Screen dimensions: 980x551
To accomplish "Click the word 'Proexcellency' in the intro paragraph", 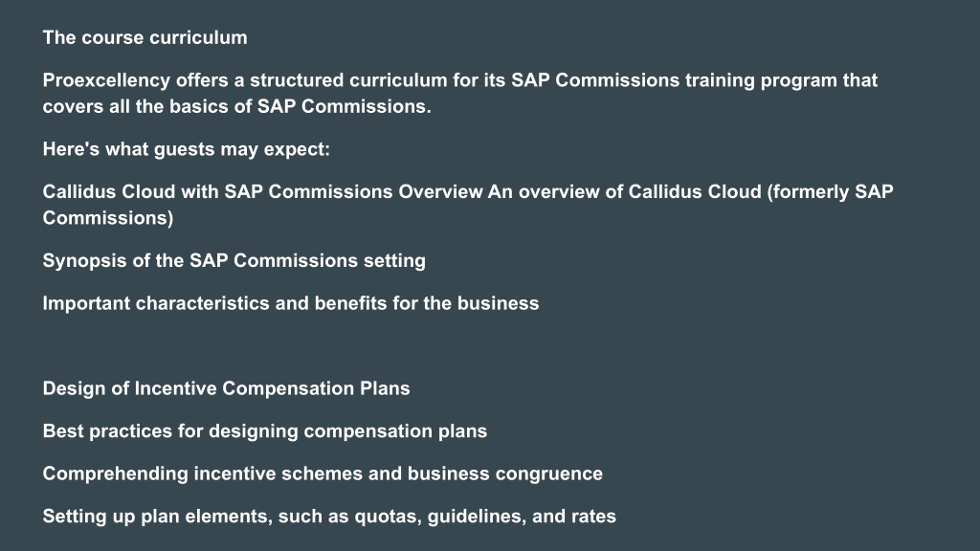I will tap(106, 80).
